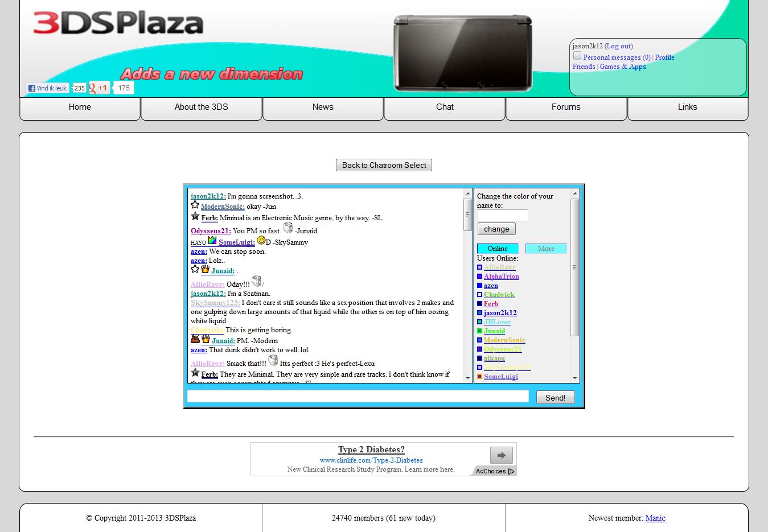Click the chat log scrollbar thumb
The width and height of the screenshot is (768, 532).
468,215
